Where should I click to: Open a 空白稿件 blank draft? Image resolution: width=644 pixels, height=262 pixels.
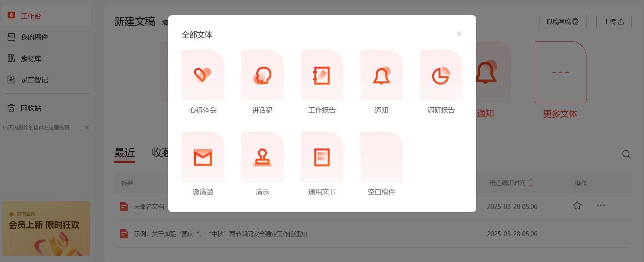[382, 157]
